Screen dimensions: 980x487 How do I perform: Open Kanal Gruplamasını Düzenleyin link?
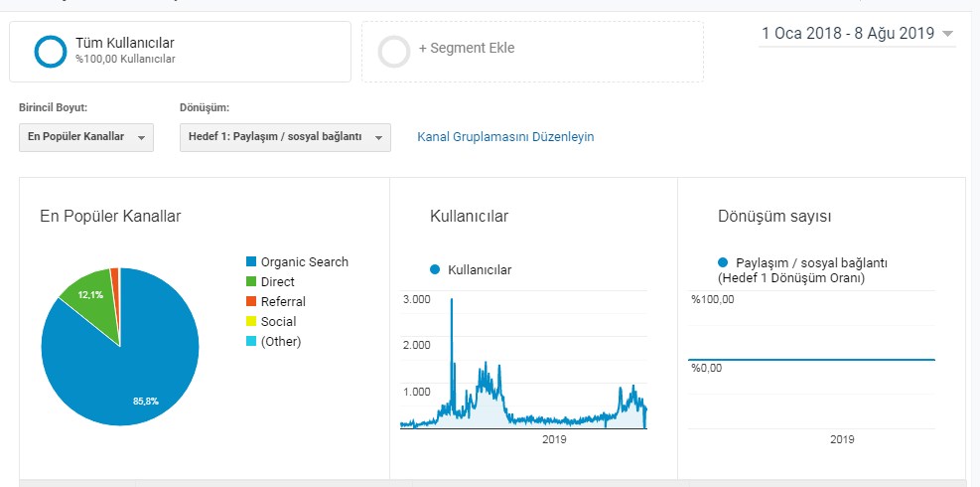(505, 136)
